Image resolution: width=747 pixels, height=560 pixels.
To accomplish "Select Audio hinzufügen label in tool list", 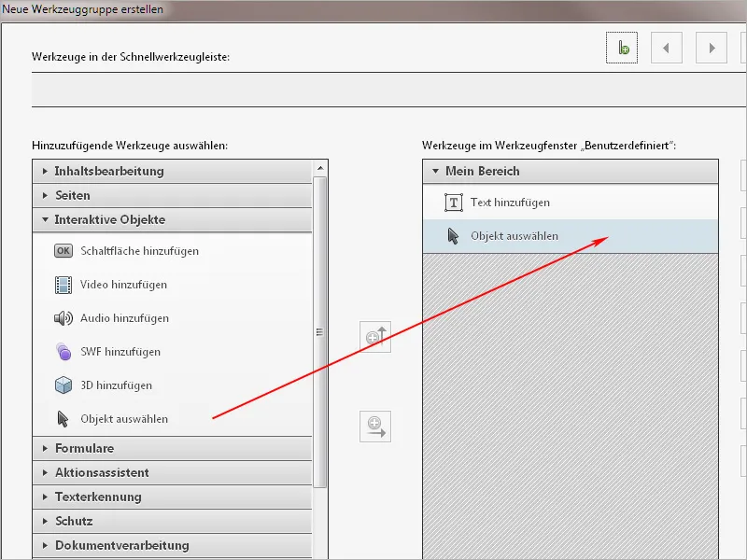I will coord(125,318).
